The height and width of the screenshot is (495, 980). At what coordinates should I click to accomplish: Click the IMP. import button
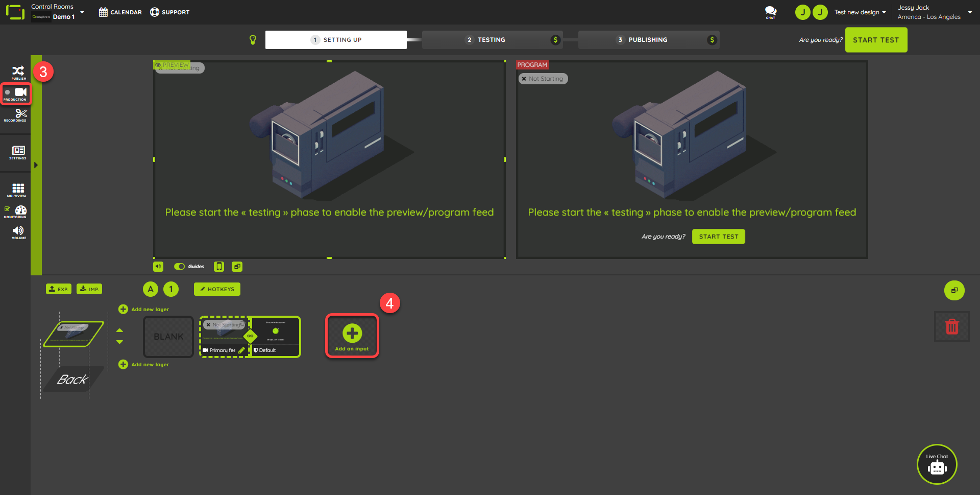89,289
